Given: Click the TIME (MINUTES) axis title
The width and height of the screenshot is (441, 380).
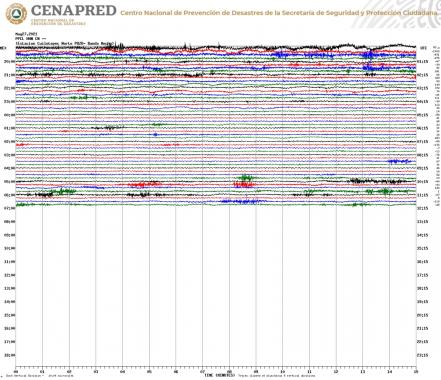Looking at the screenshot, I should click(x=219, y=375).
